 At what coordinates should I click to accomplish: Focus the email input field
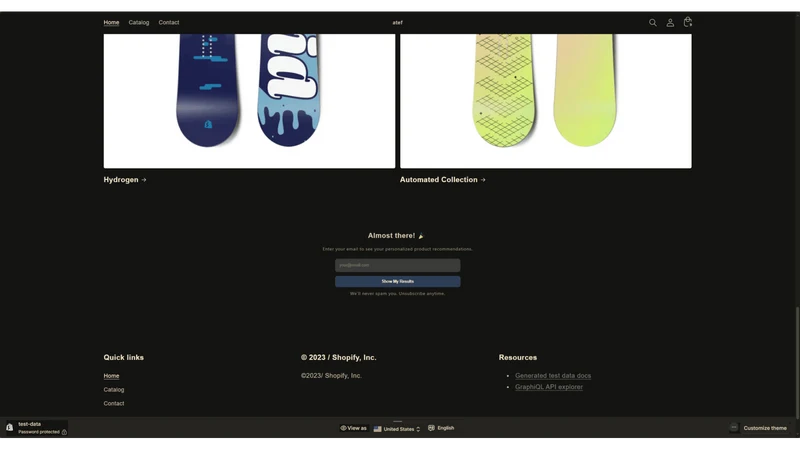(397, 265)
